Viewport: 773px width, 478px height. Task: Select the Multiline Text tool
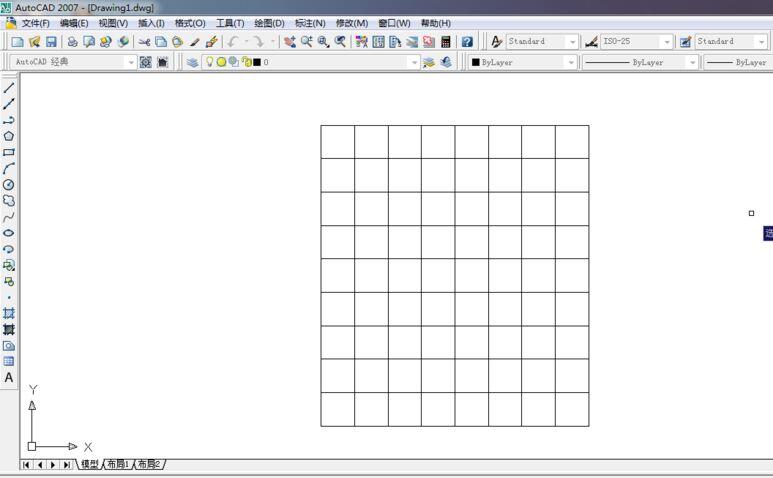click(9, 378)
